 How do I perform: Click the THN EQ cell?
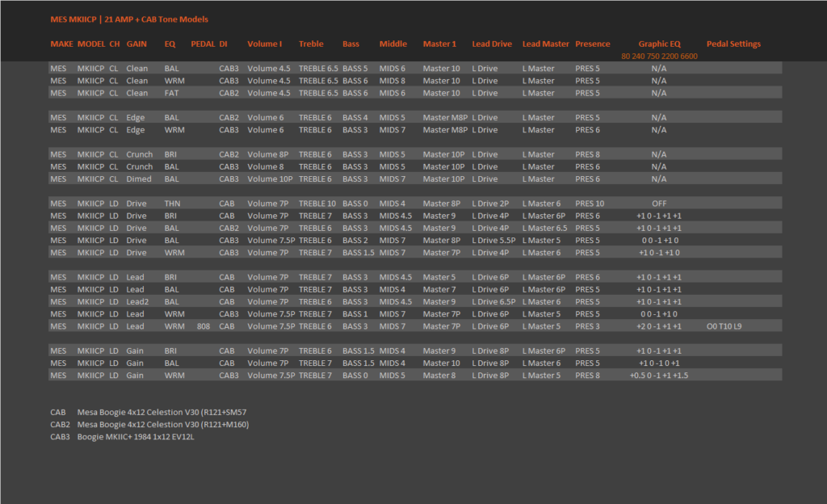coord(172,204)
